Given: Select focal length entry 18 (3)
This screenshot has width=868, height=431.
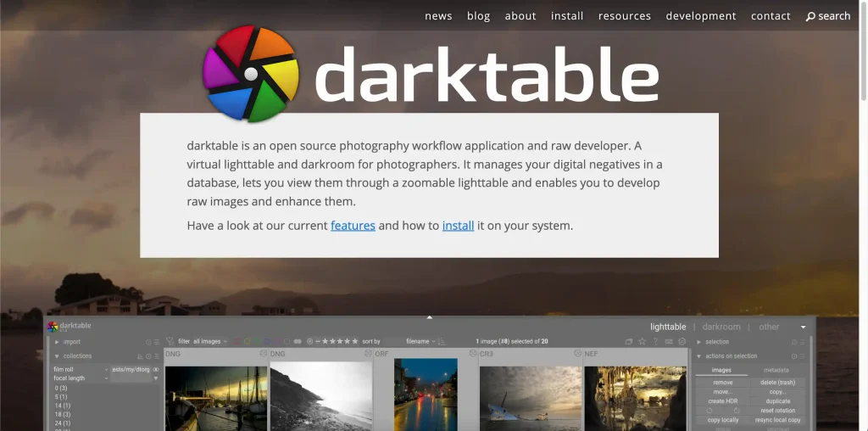Looking at the screenshot, I should tap(63, 414).
